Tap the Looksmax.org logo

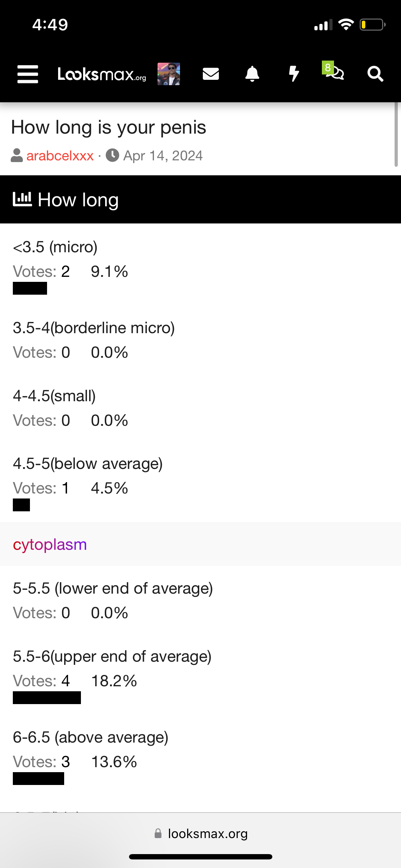(102, 74)
